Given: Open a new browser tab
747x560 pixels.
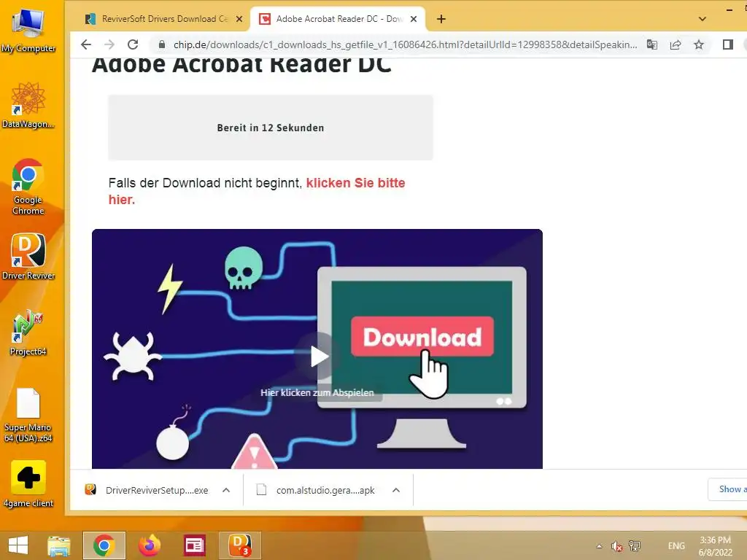Looking at the screenshot, I should click(x=441, y=19).
